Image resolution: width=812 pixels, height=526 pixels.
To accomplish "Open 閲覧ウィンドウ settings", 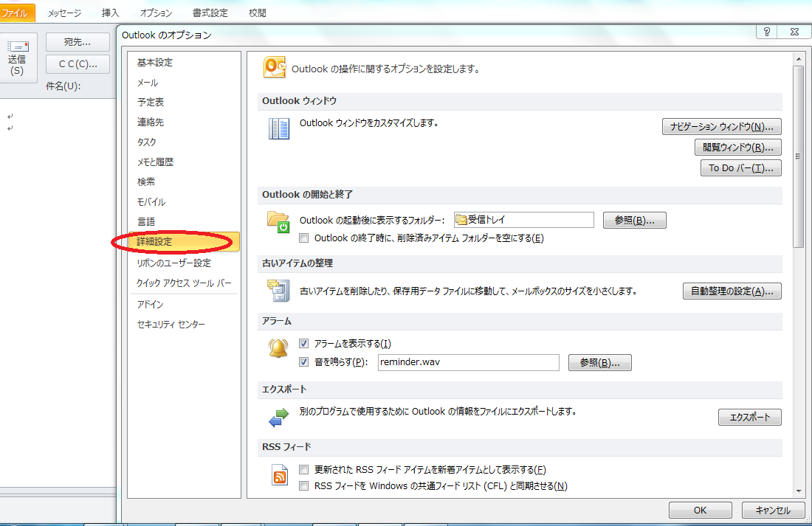I will point(738,148).
